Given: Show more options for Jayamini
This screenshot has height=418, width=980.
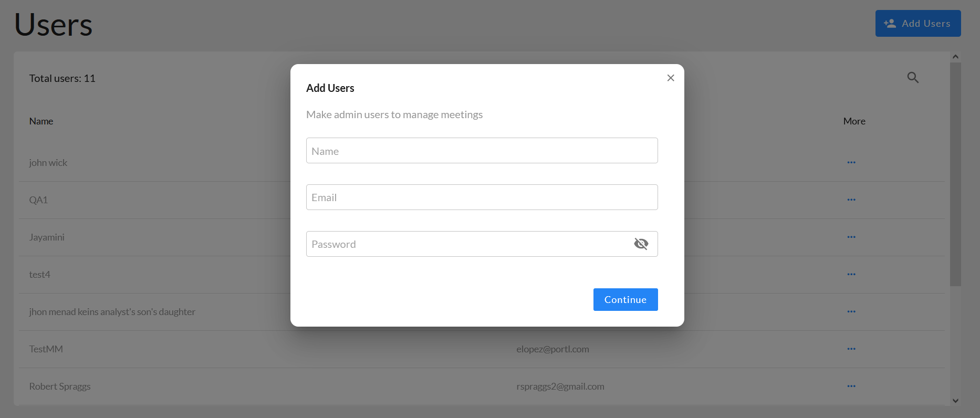Looking at the screenshot, I should [851, 237].
